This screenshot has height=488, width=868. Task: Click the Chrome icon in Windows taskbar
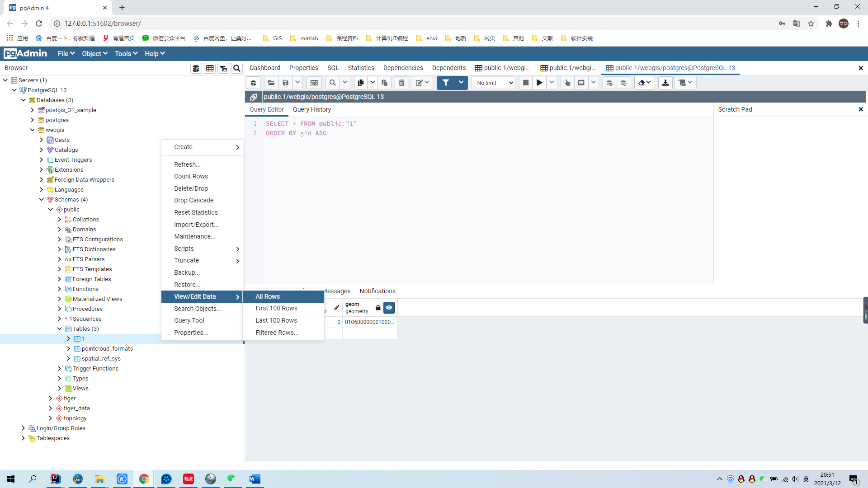(x=144, y=479)
